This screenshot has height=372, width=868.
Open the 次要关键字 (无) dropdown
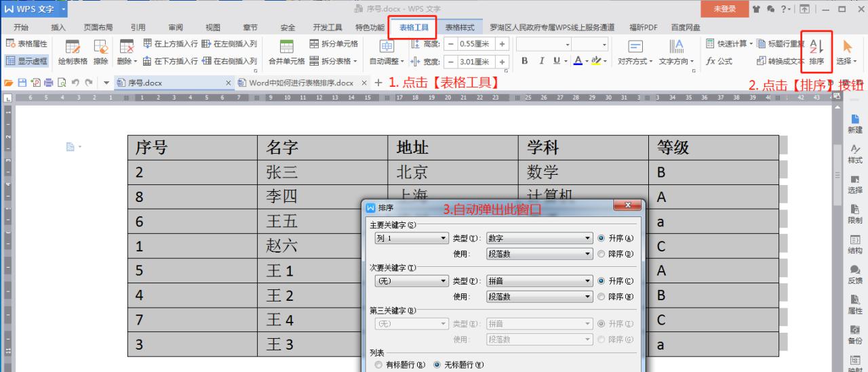point(412,281)
